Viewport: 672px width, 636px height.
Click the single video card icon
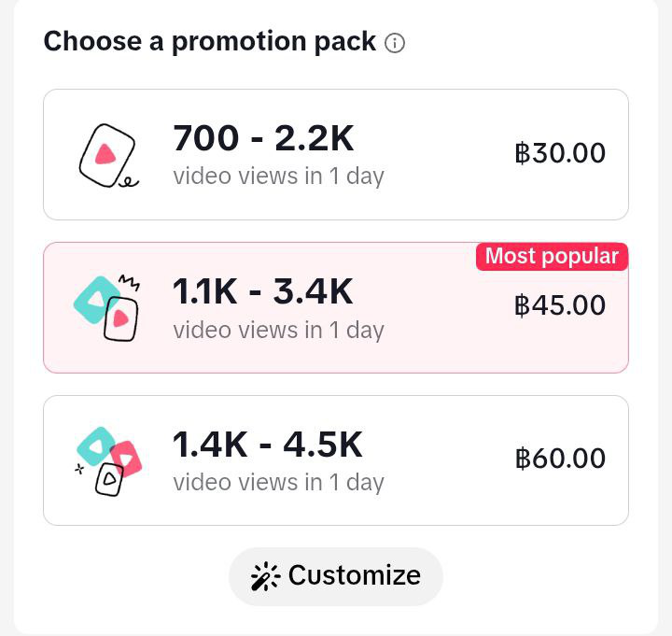[x=108, y=156]
